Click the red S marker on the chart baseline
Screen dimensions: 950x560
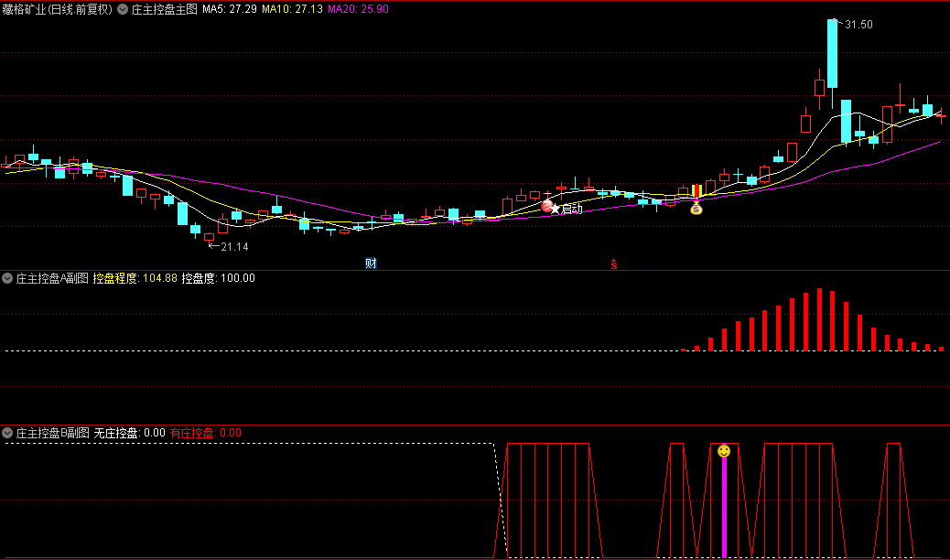tap(614, 264)
